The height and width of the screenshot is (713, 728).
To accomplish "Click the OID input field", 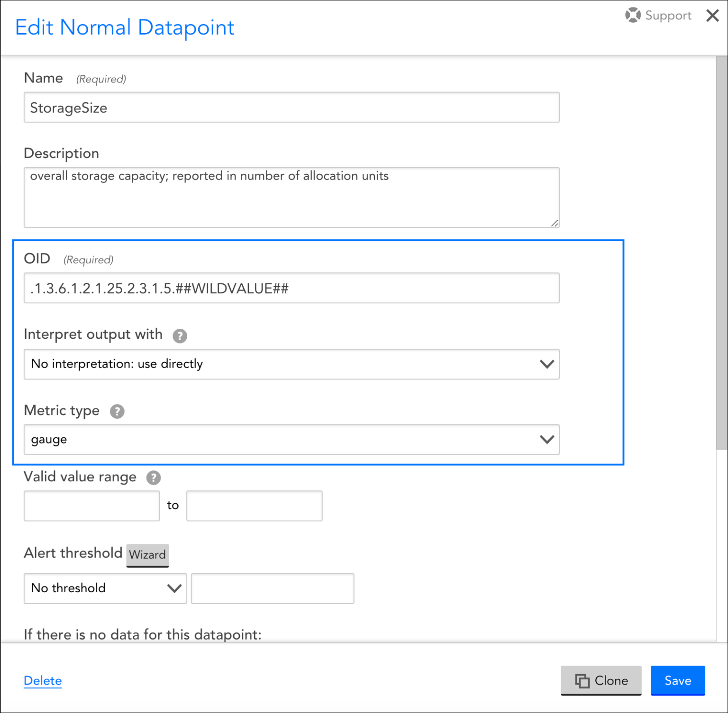I will pyautogui.click(x=291, y=288).
